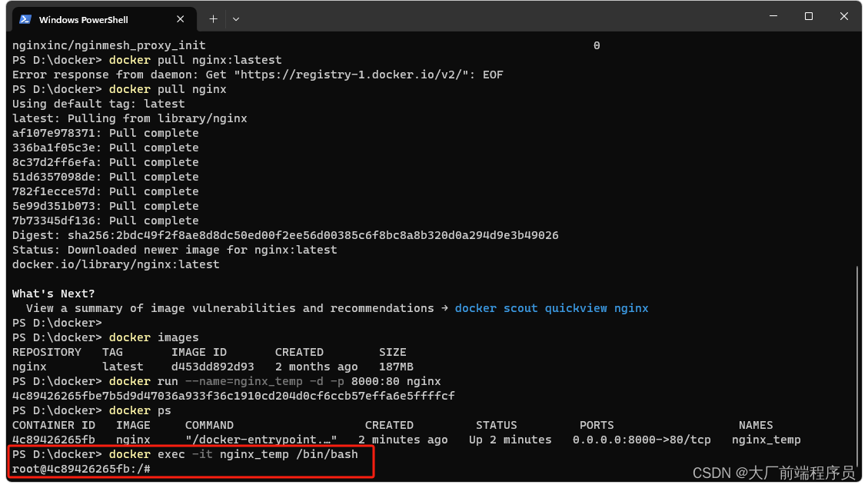Click the minimize window icon
Screen dimensions: 868x488
pos(773,15)
